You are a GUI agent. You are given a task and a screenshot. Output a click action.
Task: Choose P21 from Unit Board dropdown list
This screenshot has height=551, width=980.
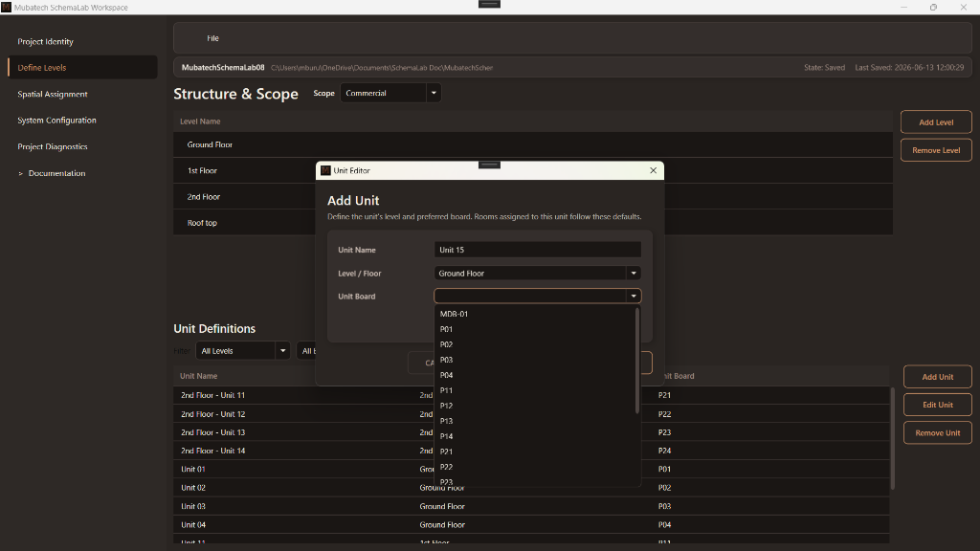coord(535,452)
